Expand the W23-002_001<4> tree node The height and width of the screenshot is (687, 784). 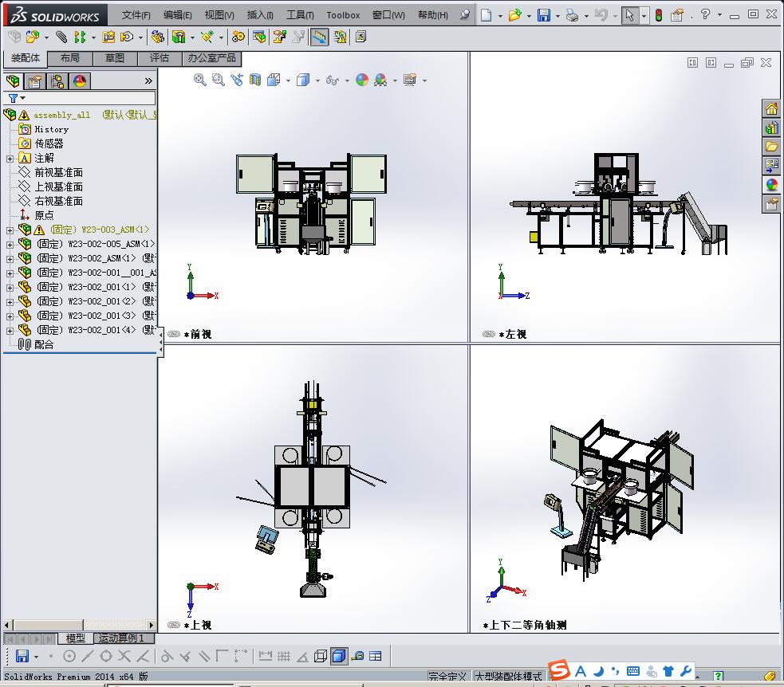(x=10, y=331)
